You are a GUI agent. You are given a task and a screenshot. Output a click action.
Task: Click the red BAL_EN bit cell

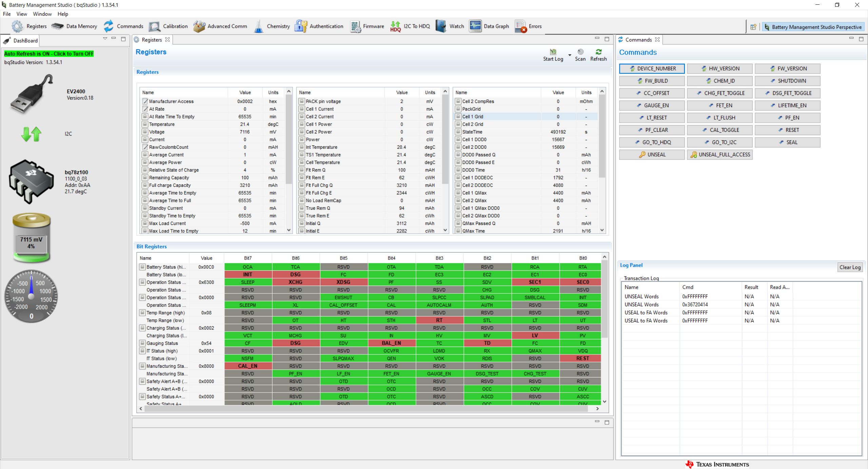391,343
